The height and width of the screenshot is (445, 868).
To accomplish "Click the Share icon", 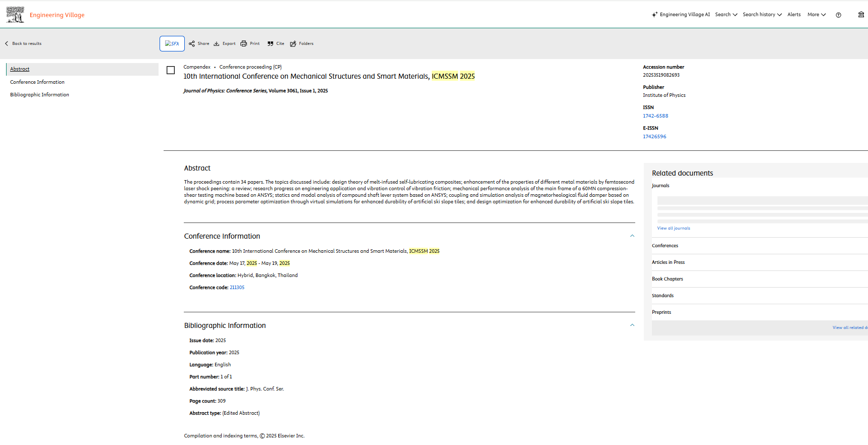I will click(192, 44).
